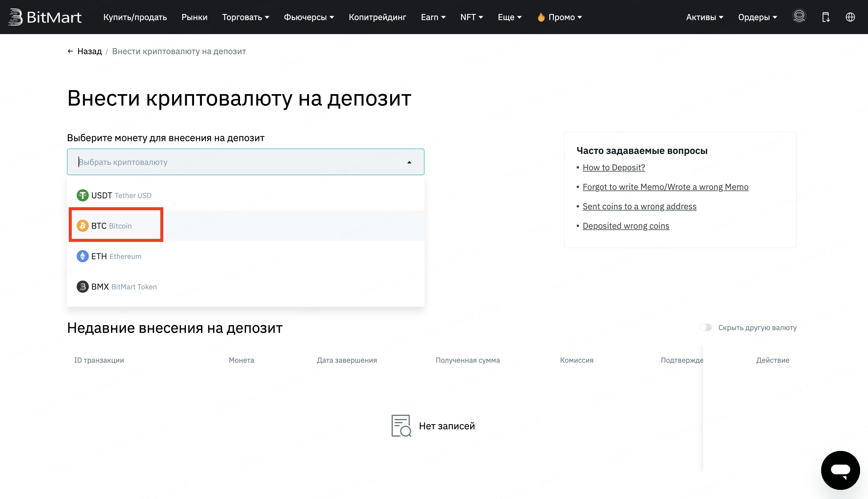Expand the Торговать menu
The height and width of the screenshot is (499, 868).
pos(246,17)
